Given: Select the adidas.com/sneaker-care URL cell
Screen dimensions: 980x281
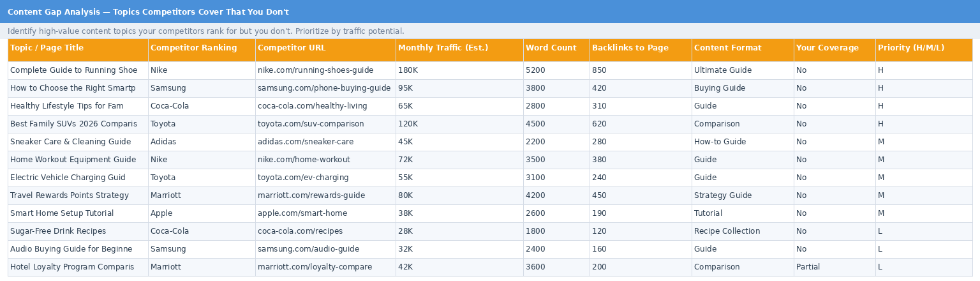Looking at the screenshot, I should pos(325,142).
